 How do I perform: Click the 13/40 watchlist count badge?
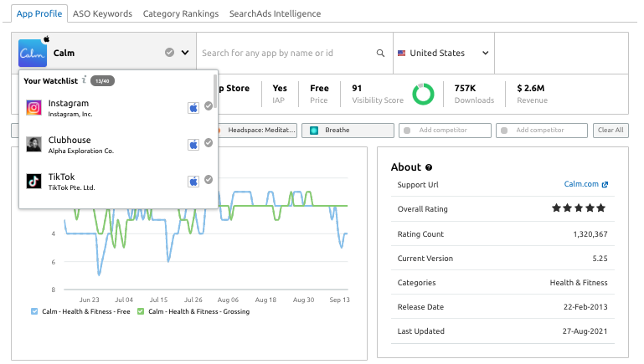coord(102,81)
